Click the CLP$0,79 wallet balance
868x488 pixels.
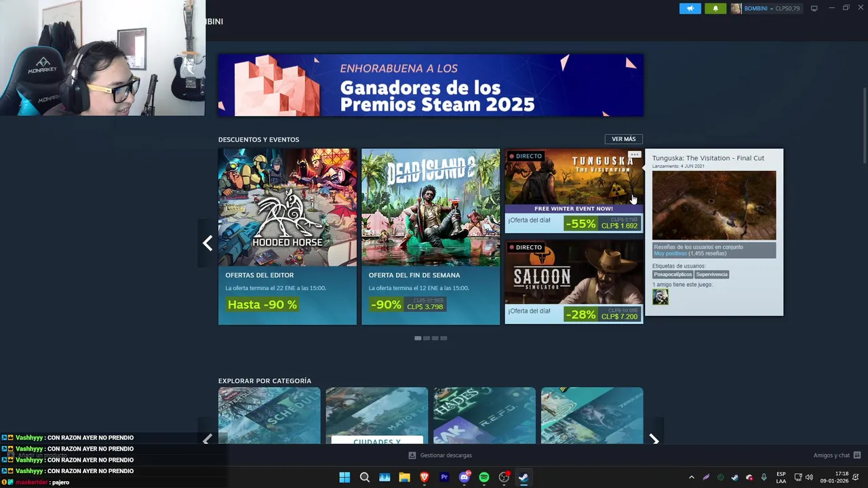(x=787, y=8)
